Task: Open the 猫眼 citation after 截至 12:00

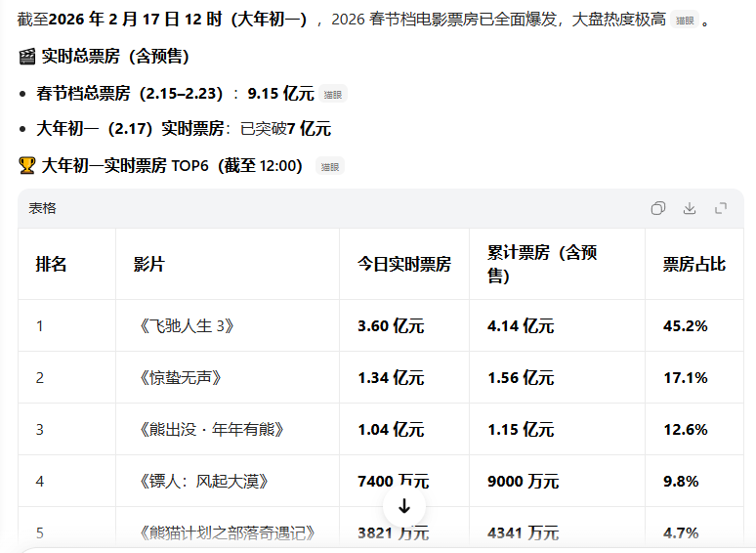Action: (330, 167)
